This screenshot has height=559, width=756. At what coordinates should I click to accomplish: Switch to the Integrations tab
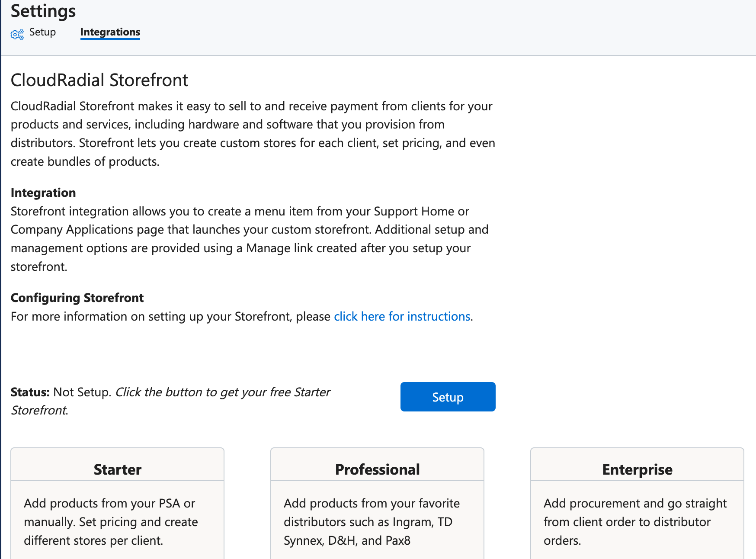coord(110,32)
